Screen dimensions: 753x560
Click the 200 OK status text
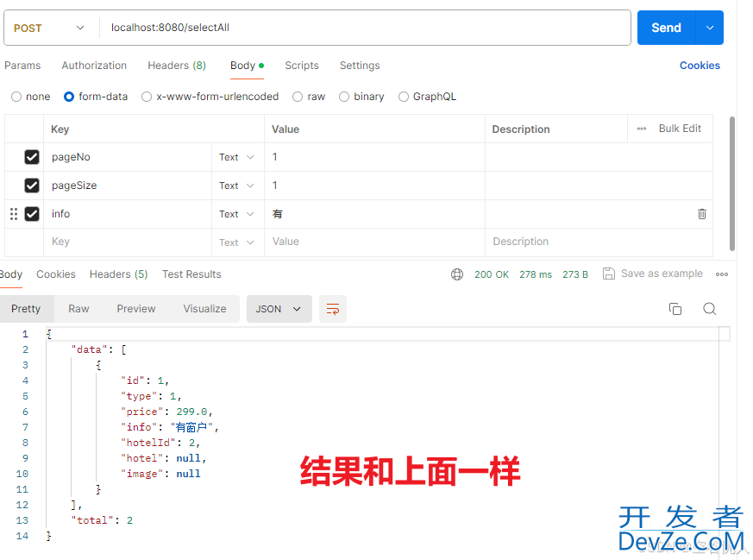click(492, 274)
